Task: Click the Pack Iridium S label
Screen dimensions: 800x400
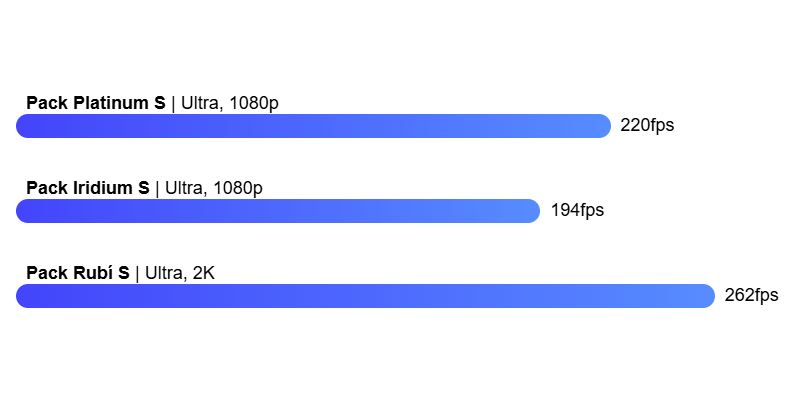Action: click(x=88, y=188)
